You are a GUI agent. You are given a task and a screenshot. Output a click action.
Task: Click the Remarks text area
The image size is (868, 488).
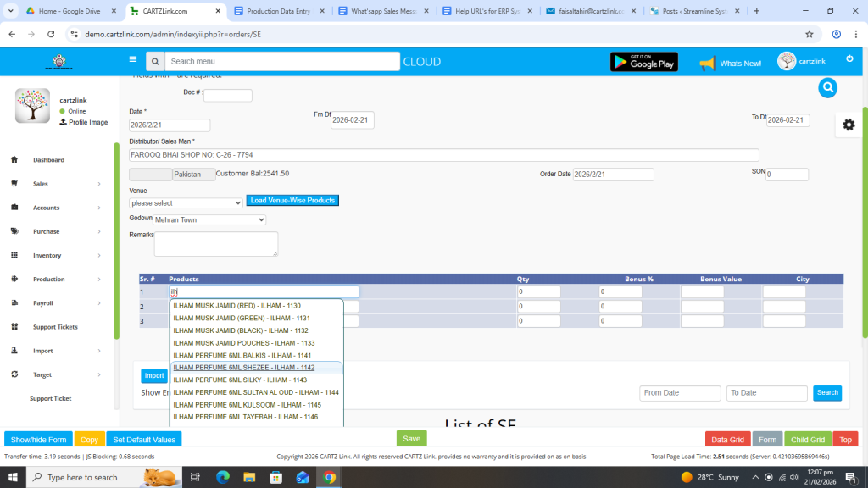pyautogui.click(x=216, y=244)
